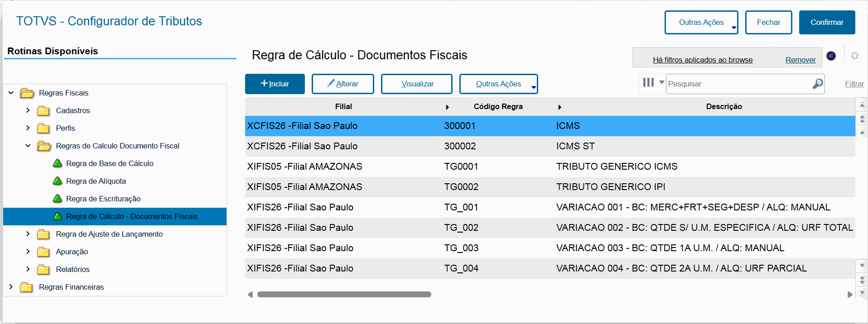Jump to first record with top arrow
This screenshot has height=324, width=868.
[862, 105]
